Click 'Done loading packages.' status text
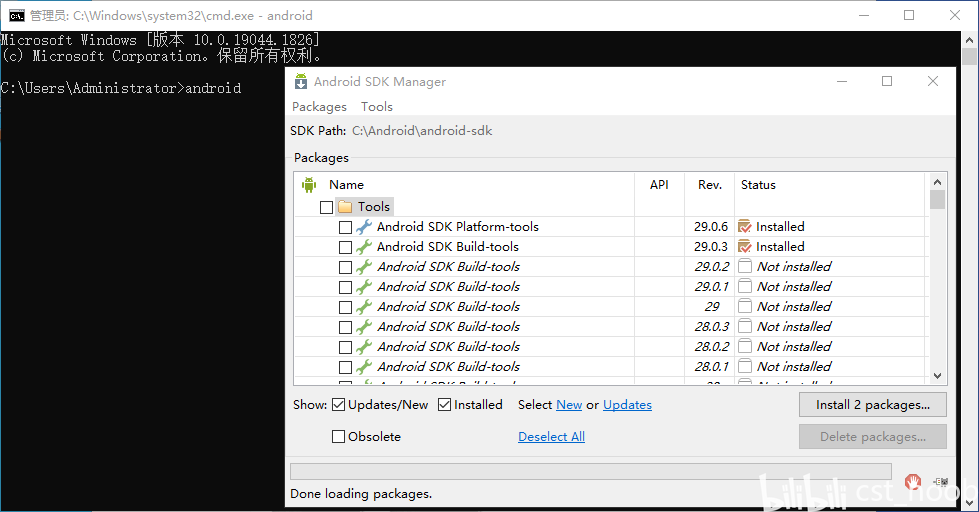979x512 pixels. pos(361,494)
